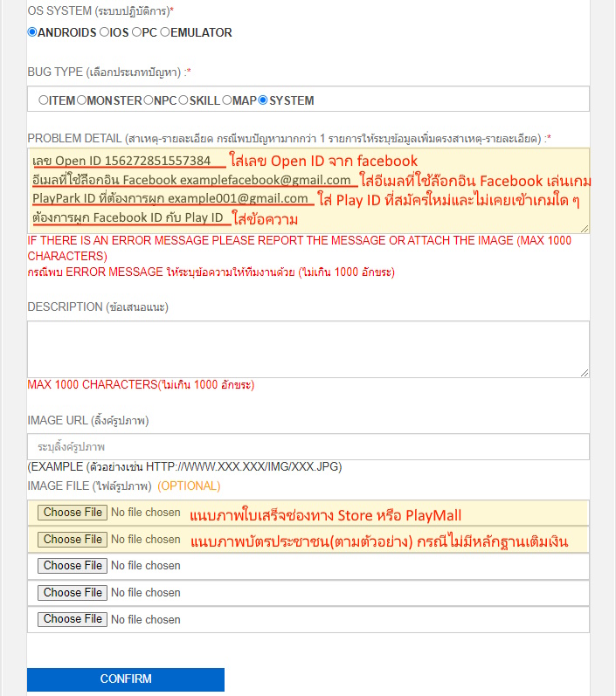Grab the PROBLEM DETAIL resize handle
Screen dimensions: 616x696
tap(585, 229)
